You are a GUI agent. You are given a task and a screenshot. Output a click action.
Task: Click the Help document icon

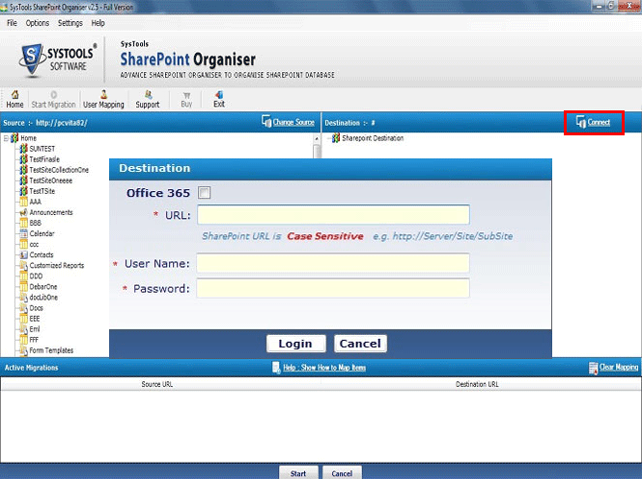point(276,368)
